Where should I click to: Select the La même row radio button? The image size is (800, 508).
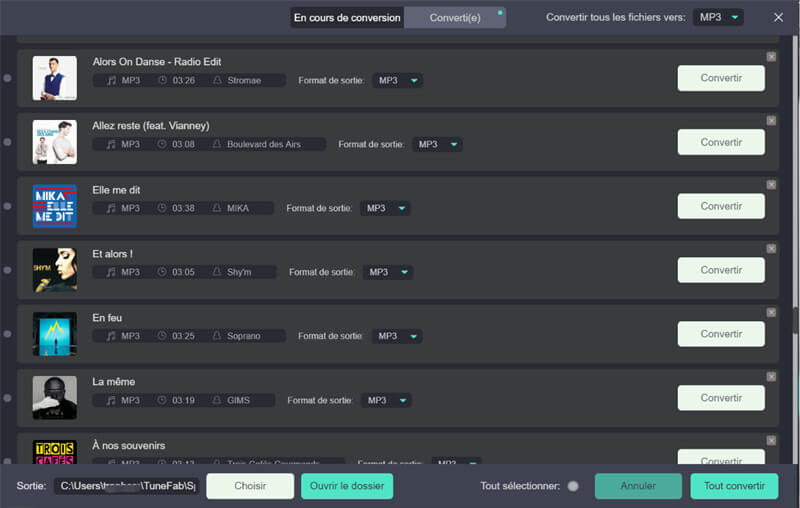click(7, 398)
